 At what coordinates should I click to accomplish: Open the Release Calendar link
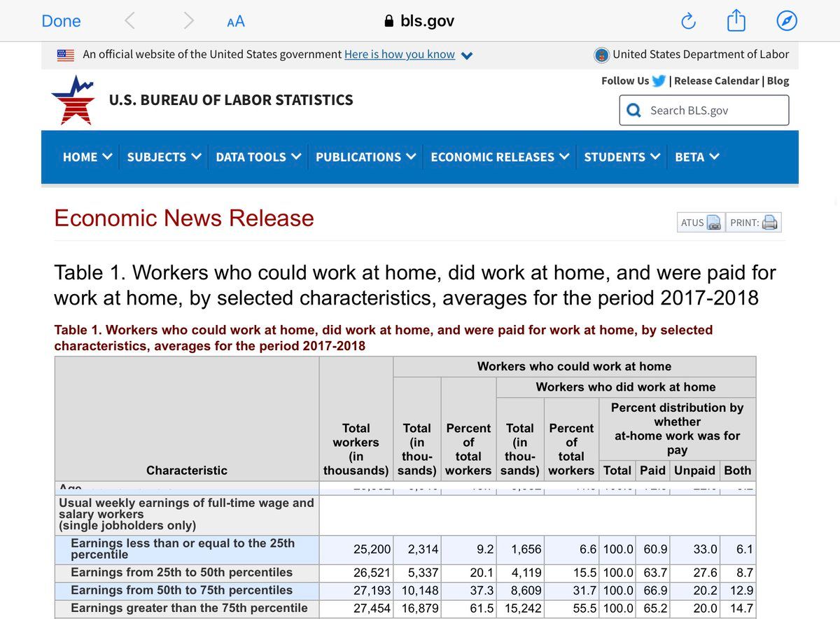[716, 81]
